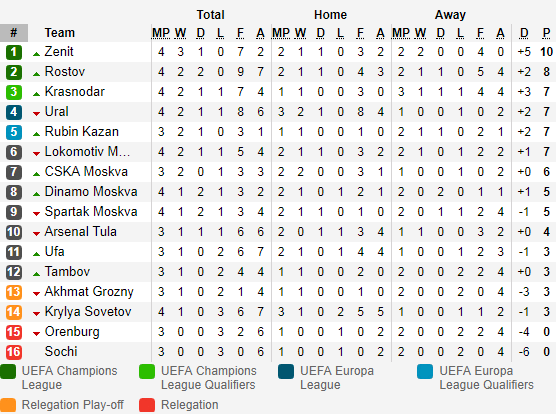Click the Team column header
The height and width of the screenshot is (414, 556).
pyautogui.click(x=60, y=33)
